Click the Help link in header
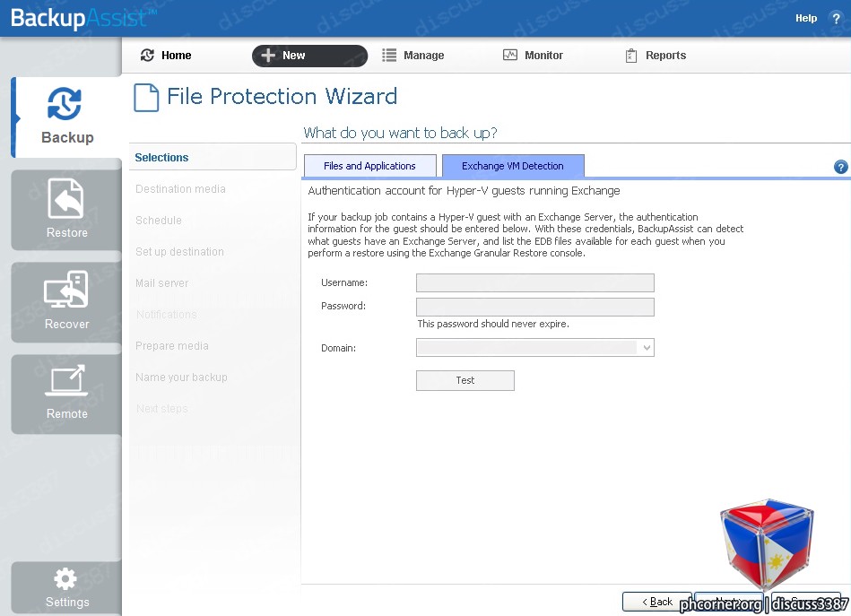The image size is (851, 616). (806, 18)
